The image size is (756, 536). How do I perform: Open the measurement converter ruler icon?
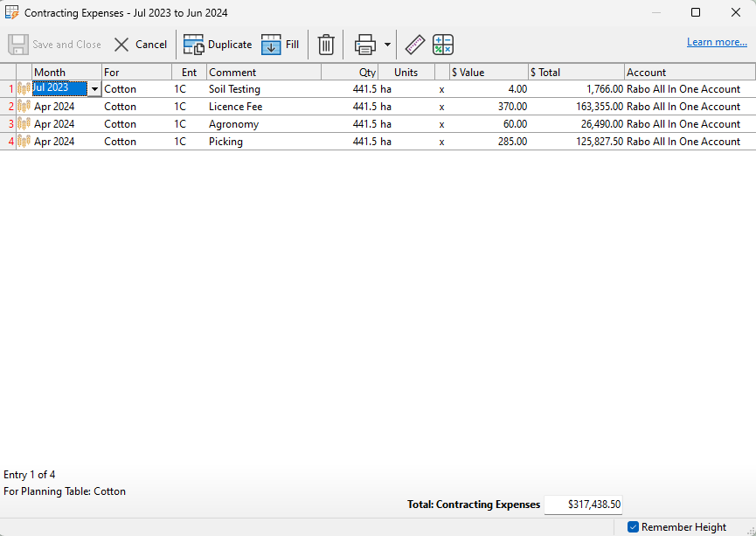pyautogui.click(x=414, y=44)
